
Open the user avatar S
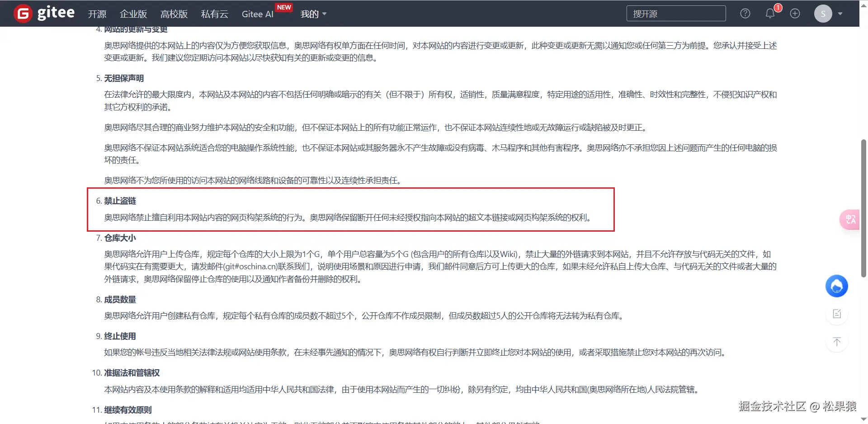click(x=823, y=14)
